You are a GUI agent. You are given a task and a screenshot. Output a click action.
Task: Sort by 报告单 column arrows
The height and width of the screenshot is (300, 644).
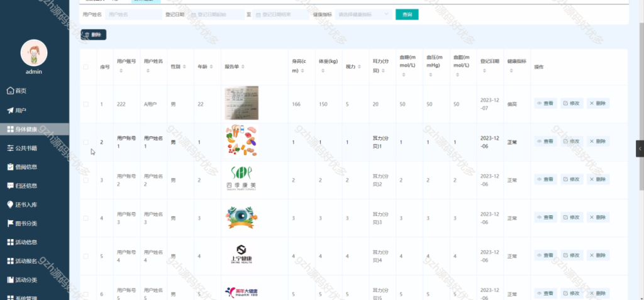click(x=243, y=67)
